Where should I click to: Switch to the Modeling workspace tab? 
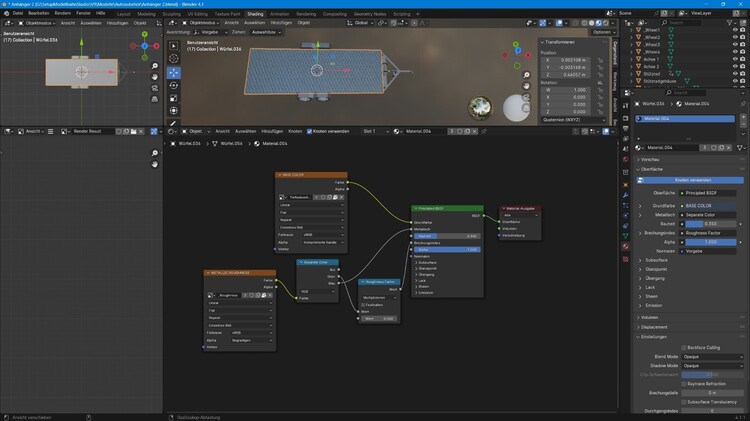tap(146, 14)
